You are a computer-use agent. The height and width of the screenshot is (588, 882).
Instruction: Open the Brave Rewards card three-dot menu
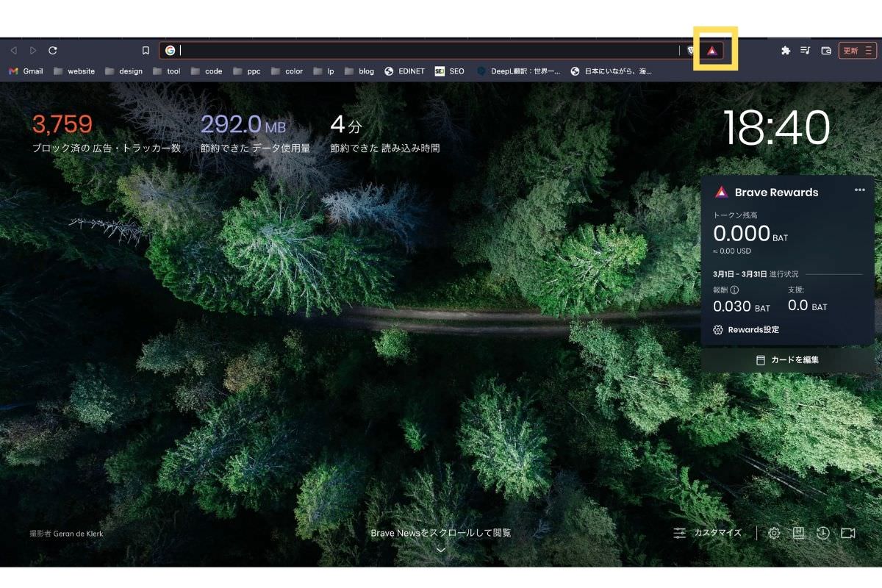pos(859,190)
